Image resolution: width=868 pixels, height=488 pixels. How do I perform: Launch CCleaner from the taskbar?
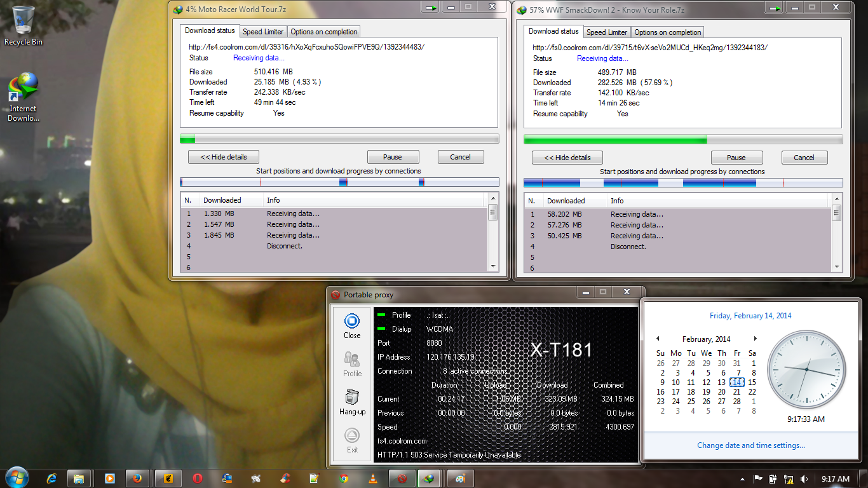point(286,478)
